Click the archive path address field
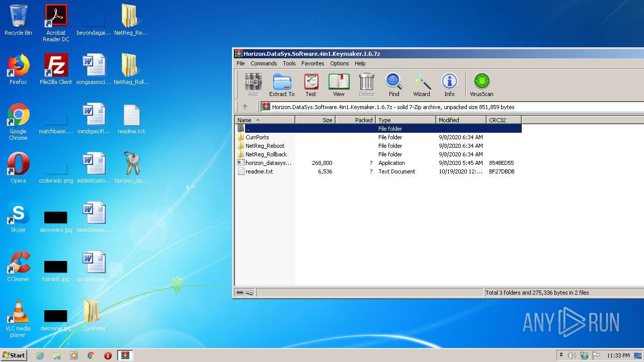This screenshot has width=644, height=362. [x=452, y=107]
